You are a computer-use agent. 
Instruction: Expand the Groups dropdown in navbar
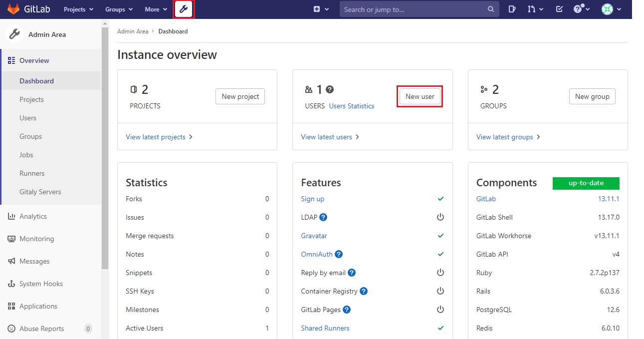[119, 9]
